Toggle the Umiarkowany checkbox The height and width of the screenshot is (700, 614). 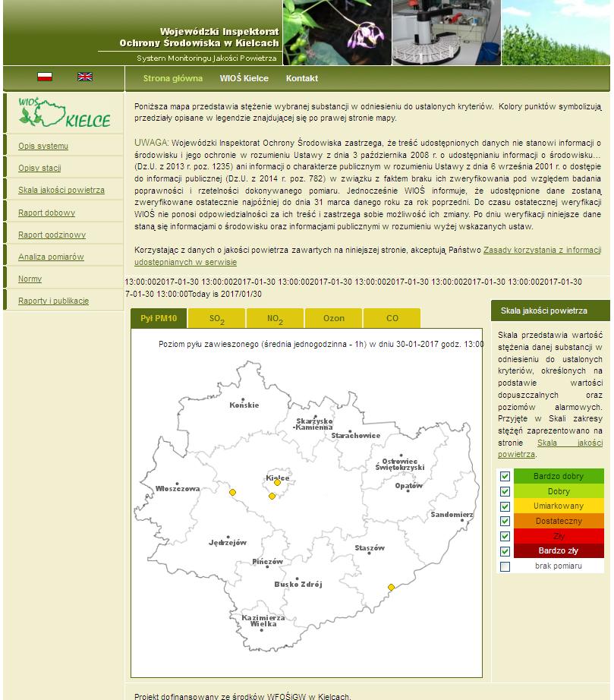[505, 506]
